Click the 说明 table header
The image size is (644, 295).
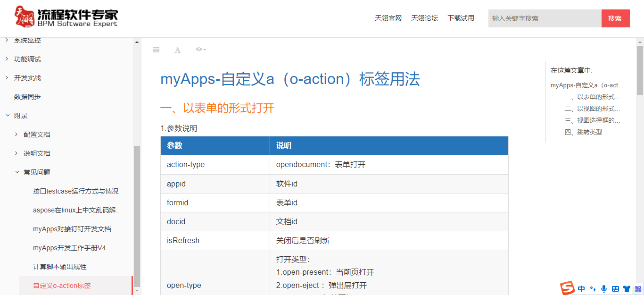click(389, 146)
